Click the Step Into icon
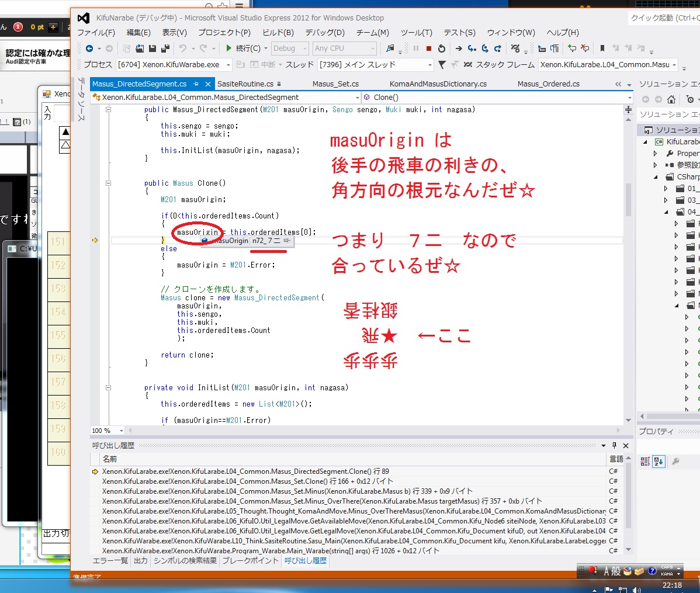700x593 pixels. [x=472, y=48]
